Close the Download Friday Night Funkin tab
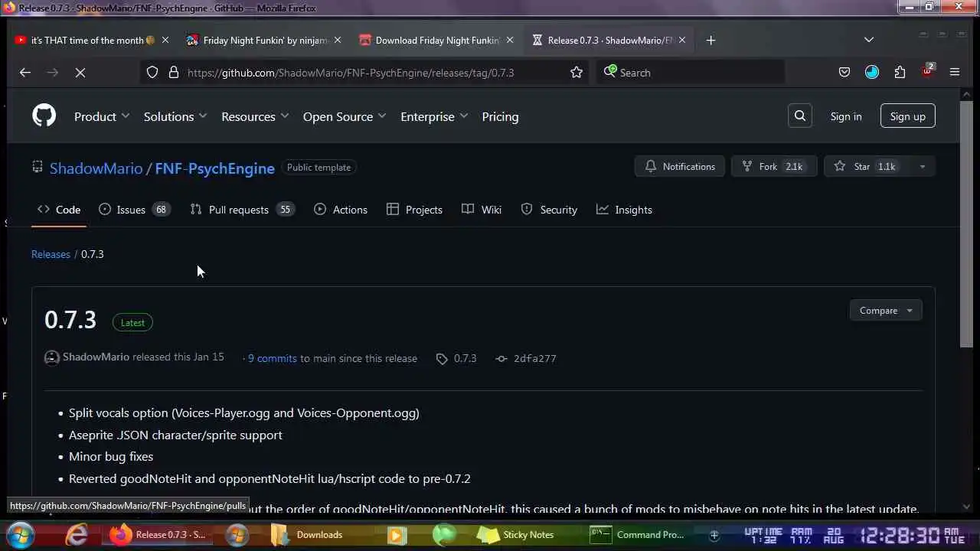 [x=509, y=41]
